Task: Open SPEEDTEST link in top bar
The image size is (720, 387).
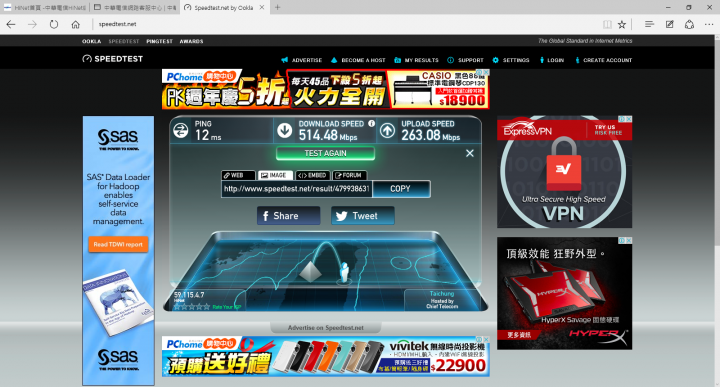Action: click(124, 41)
